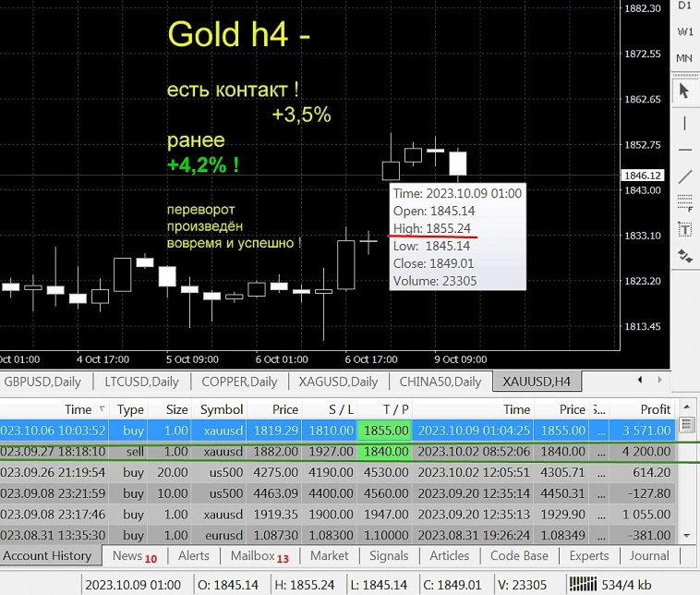Open the GBPUSD,Daily chart tab
Image resolution: width=700 pixels, height=595 pixels.
42,382
